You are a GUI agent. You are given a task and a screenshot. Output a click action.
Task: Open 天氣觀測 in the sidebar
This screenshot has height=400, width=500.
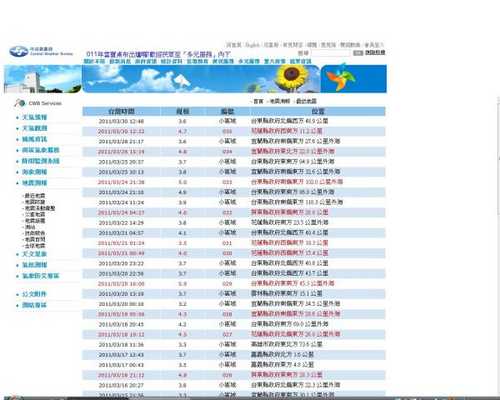point(34,128)
